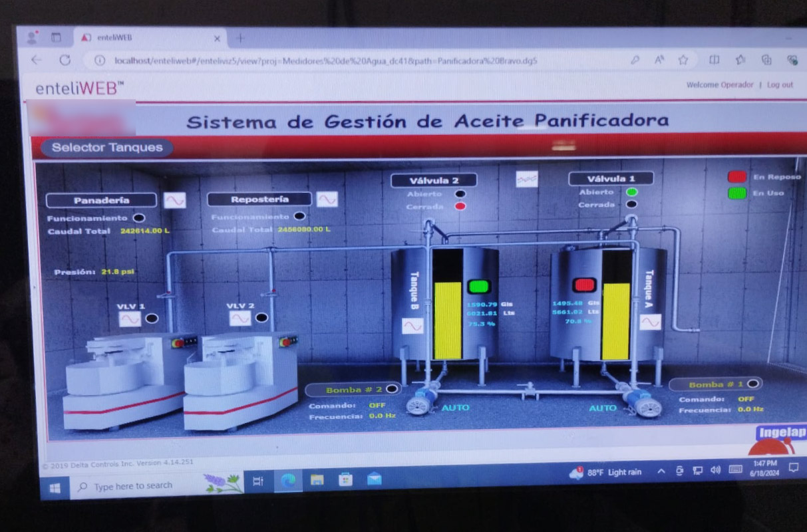Viewport: 807px width, 532px height.
Task: Add this page to favorites star
Action: [x=683, y=60]
